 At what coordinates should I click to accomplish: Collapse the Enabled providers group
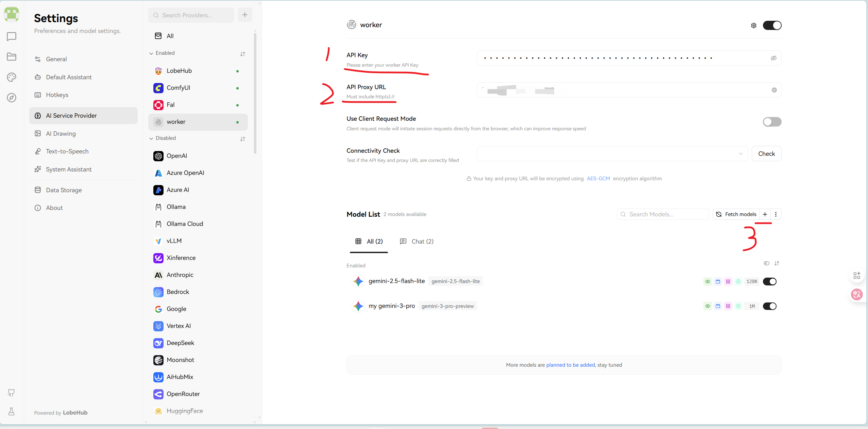[152, 53]
